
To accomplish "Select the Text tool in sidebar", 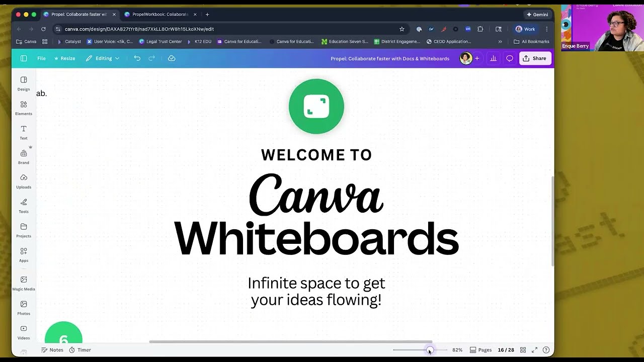I will 24,133.
